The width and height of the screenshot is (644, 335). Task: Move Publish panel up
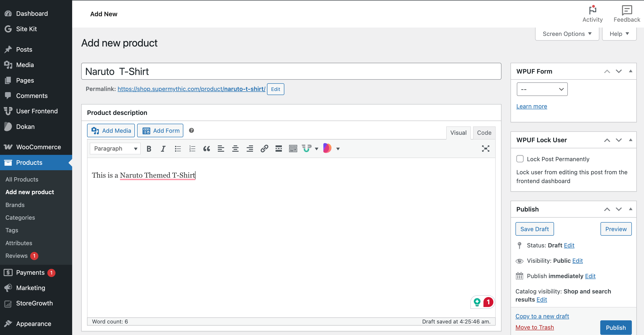pyautogui.click(x=607, y=209)
